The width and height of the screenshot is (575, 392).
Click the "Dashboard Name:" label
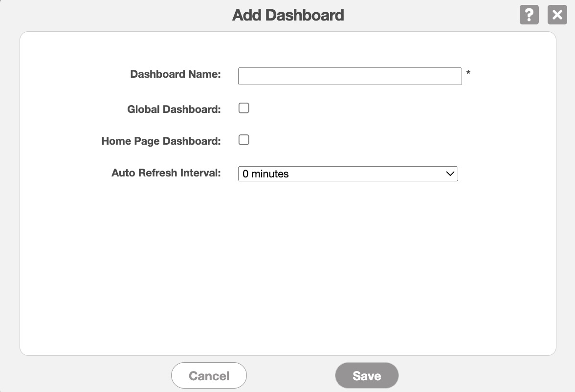(175, 74)
